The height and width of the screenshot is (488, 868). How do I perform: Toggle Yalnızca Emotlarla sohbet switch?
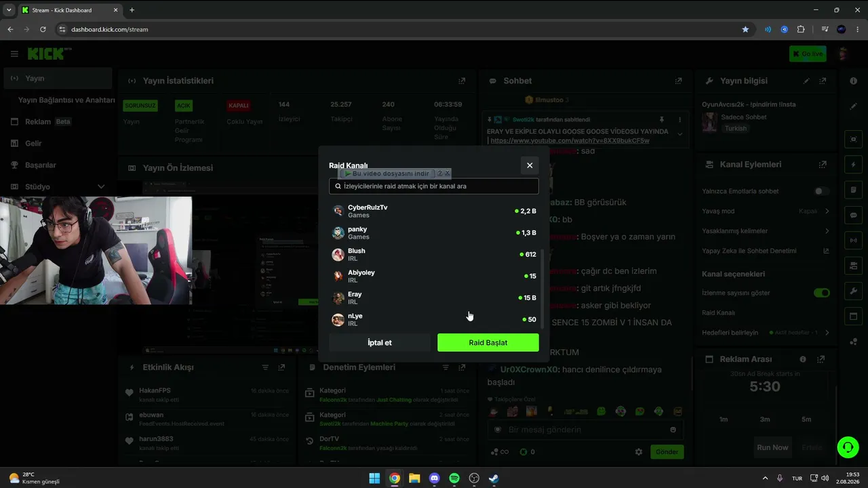point(821,191)
